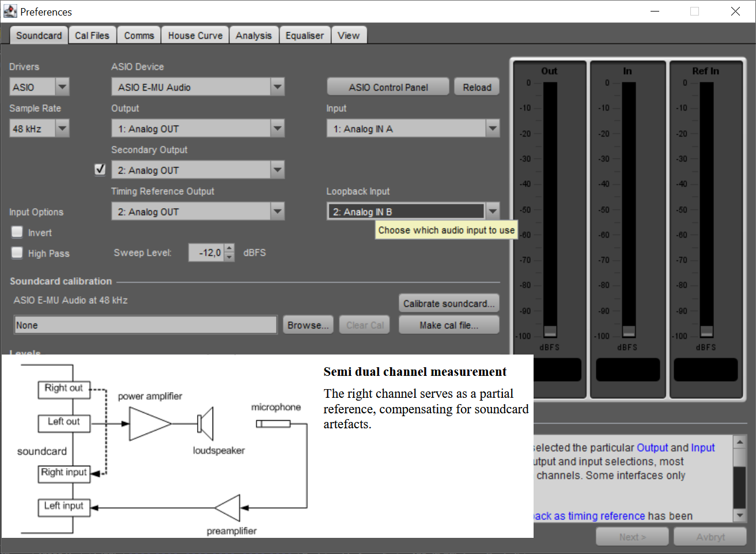
Task: Follow the Output link in help text
Action: pos(652,447)
